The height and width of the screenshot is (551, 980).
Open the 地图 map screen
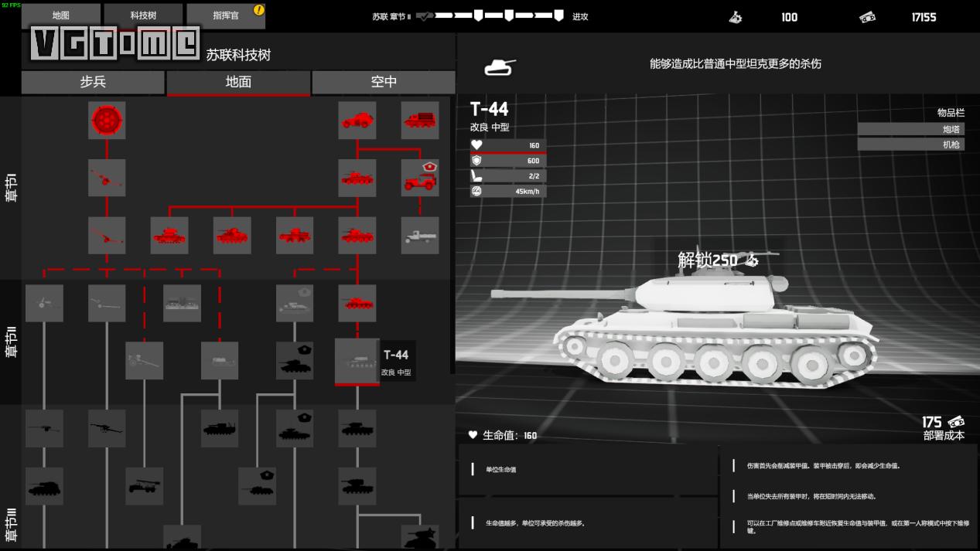[x=61, y=15]
